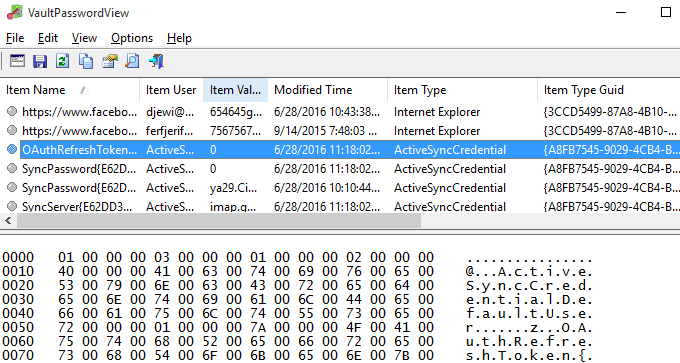Screen dimensions: 680x363
Task: Click the horizontal scrollbar left arrow
Action: [8, 221]
